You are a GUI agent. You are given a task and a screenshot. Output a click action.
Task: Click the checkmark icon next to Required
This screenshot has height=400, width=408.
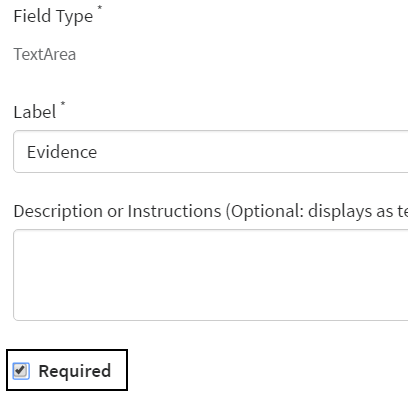[21, 371]
